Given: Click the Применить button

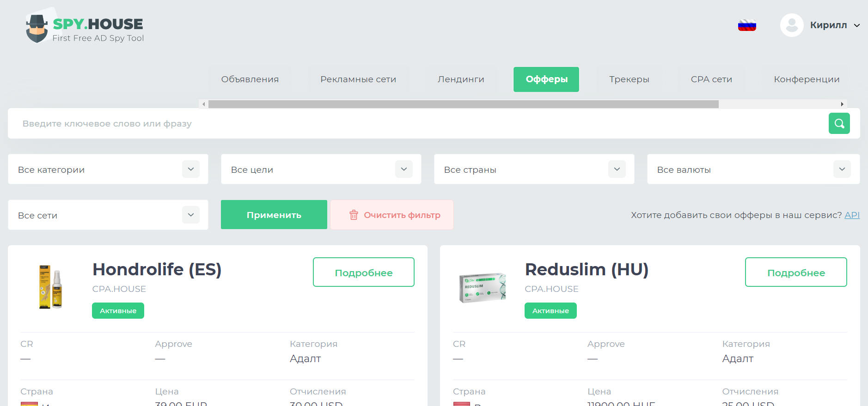Looking at the screenshot, I should [x=274, y=215].
